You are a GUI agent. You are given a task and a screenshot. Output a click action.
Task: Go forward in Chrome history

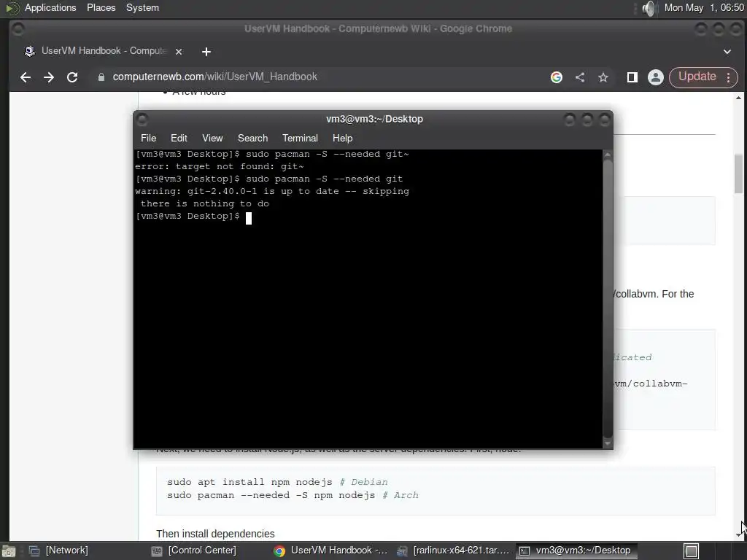(x=49, y=77)
